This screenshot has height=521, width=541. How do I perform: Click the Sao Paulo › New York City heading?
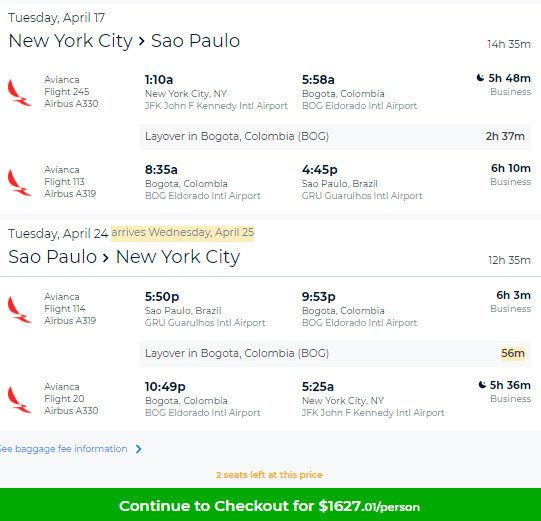[x=124, y=257]
